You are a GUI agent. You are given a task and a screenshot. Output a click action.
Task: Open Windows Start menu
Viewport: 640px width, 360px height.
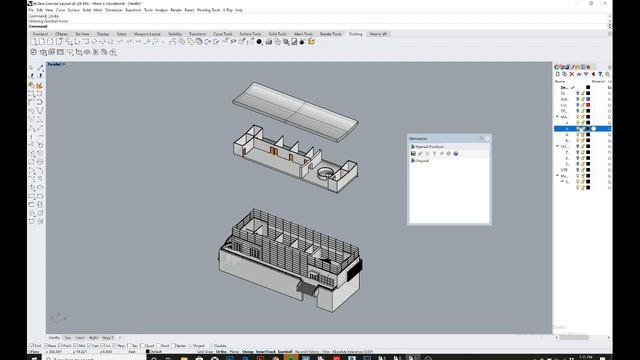(34, 358)
